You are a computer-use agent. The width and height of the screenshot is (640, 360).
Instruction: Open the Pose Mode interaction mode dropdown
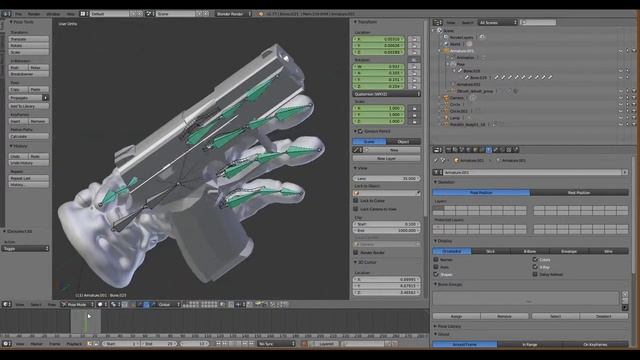coord(78,304)
